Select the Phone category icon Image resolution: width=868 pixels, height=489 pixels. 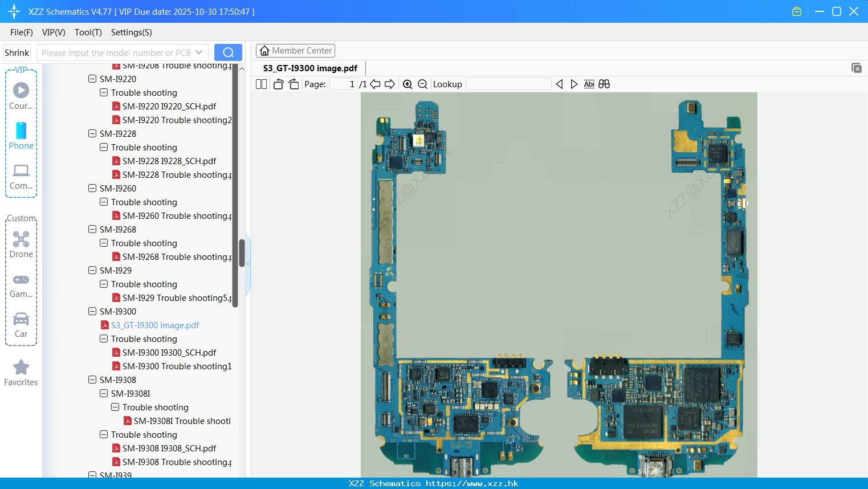coord(21,136)
